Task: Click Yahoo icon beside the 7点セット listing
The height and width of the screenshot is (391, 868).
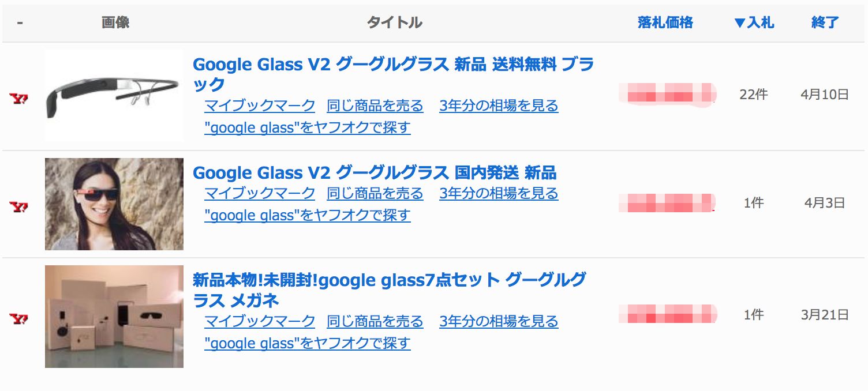Action: [x=19, y=318]
